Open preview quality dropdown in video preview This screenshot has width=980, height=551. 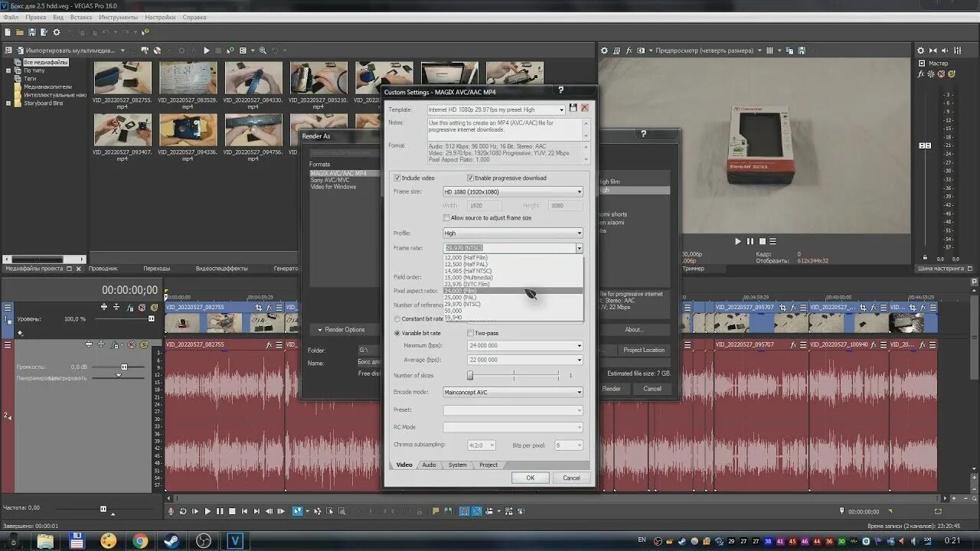click(x=759, y=51)
